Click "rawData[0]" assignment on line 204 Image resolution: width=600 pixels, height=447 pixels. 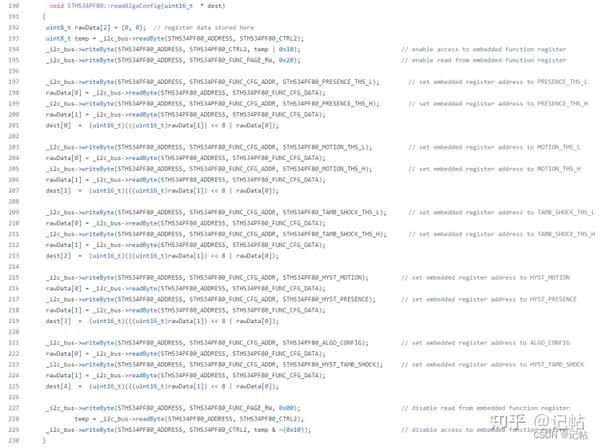[64, 158]
